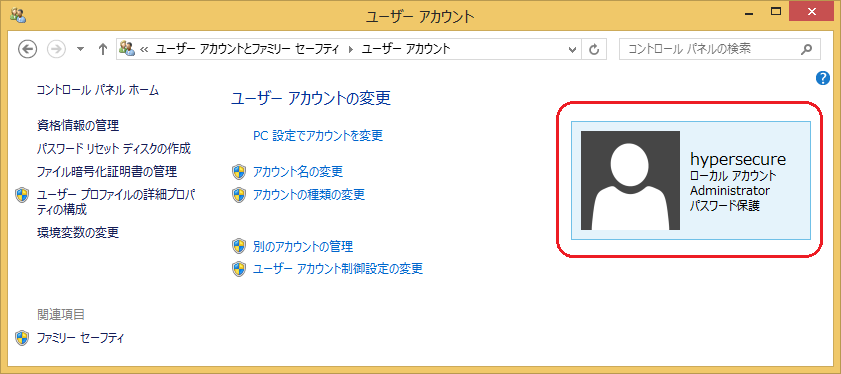Viewport: 841px width, 374px height.
Task: Click the パスワード保護 text
Action: [x=725, y=206]
